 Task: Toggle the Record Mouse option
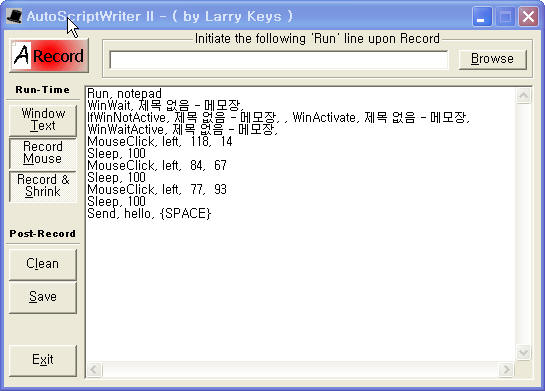43,153
